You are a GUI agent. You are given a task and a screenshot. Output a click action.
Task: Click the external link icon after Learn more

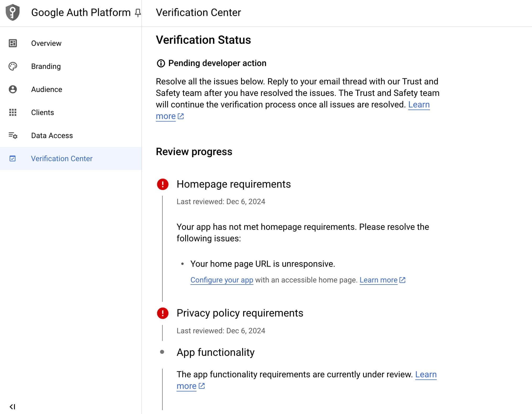click(181, 116)
